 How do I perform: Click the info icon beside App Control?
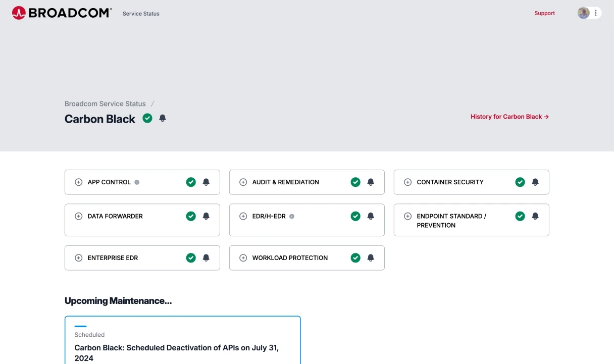(x=137, y=182)
